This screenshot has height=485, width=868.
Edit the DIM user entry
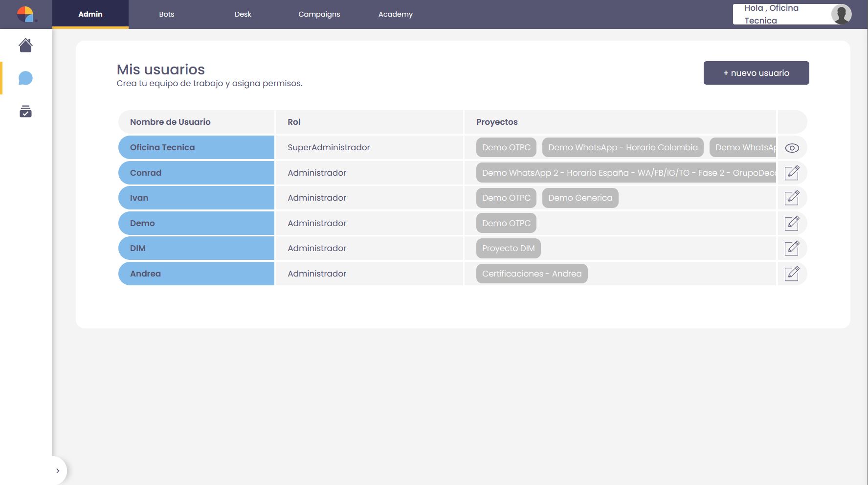[792, 248]
